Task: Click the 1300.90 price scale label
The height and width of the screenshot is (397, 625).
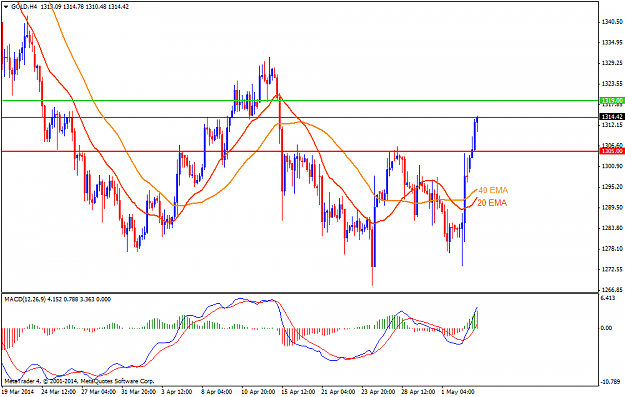Action: (612, 166)
